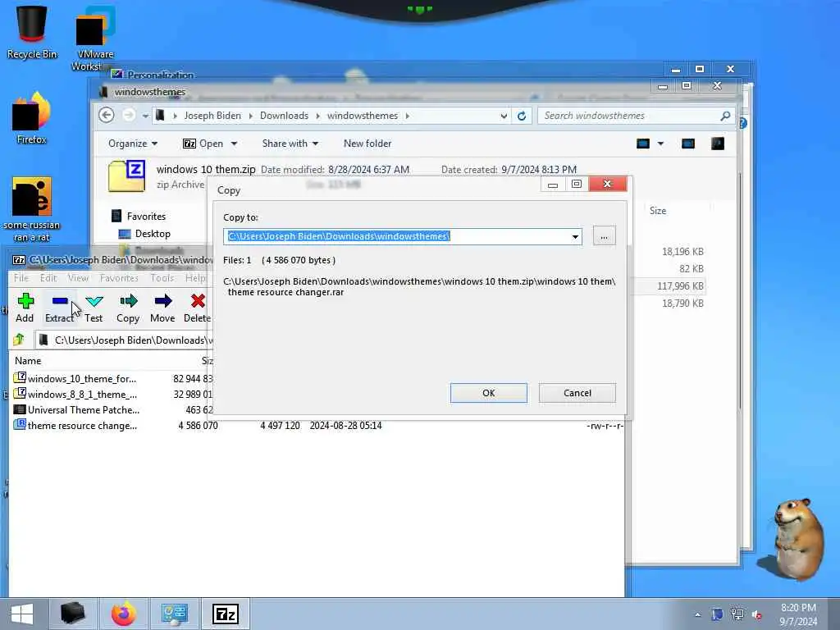The height and width of the screenshot is (630, 840).
Task: Click New folder in Explorer toolbar
Action: [367, 144]
